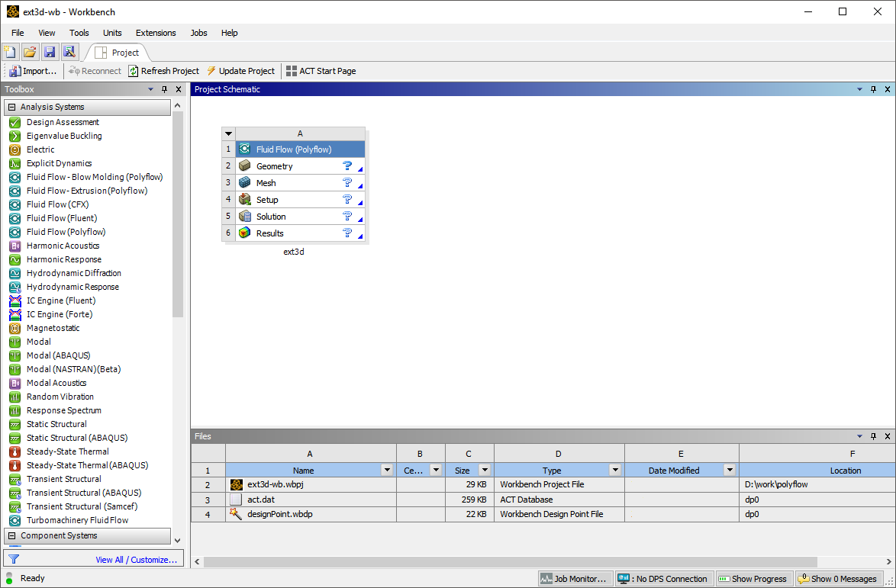The width and height of the screenshot is (896, 588).
Task: Select the Results cell in system A
Action: (300, 233)
